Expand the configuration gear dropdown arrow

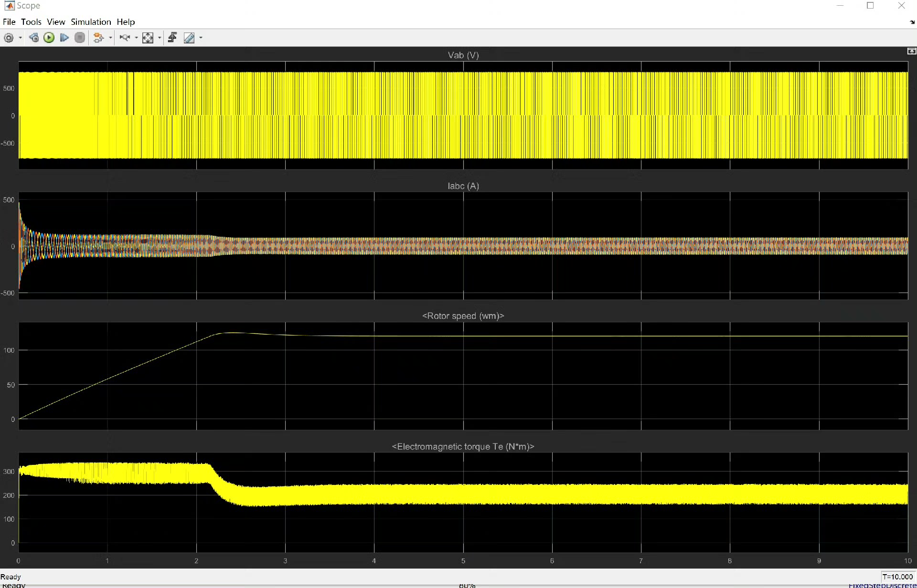coord(20,38)
